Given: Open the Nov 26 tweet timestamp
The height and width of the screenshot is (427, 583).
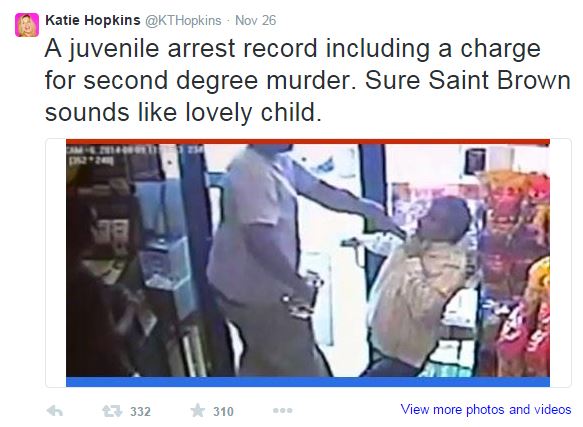Looking at the screenshot, I should pyautogui.click(x=255, y=20).
